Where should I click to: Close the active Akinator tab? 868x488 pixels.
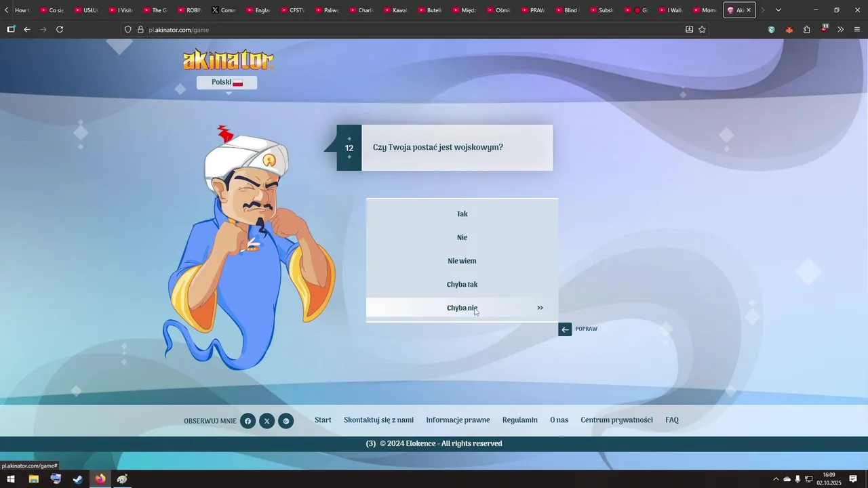(x=749, y=10)
